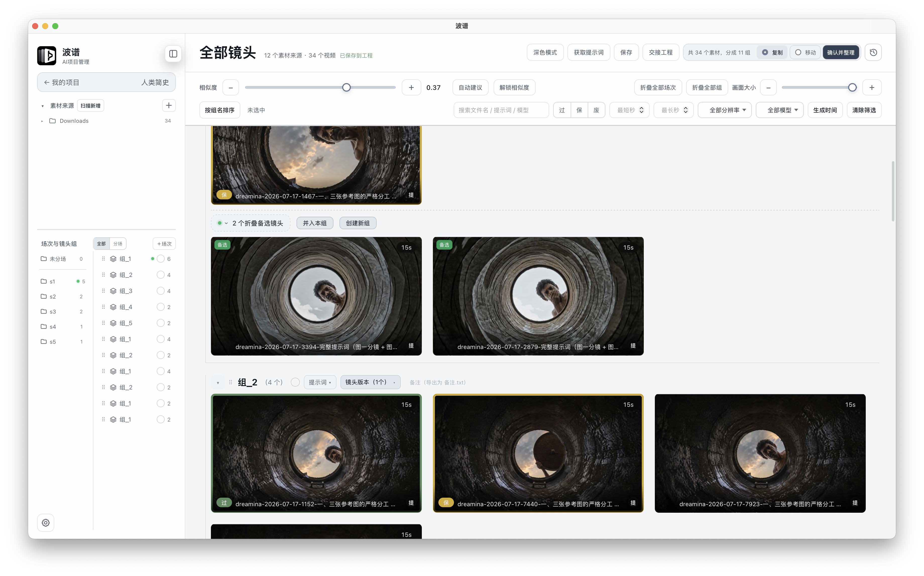The height and width of the screenshot is (576, 924).
Task: Click the layers icon beside sidebar 组_5
Action: coord(113,323)
